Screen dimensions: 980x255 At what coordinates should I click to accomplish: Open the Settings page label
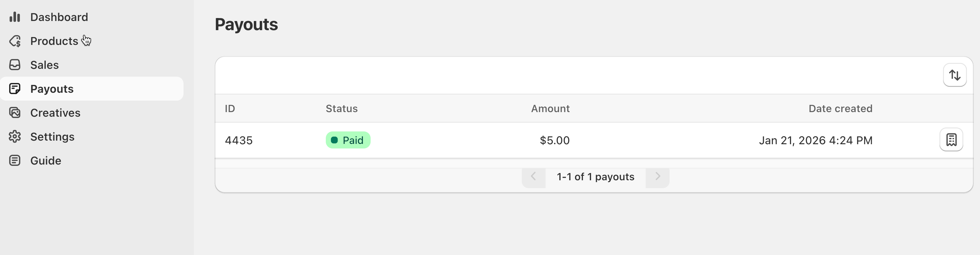52,137
